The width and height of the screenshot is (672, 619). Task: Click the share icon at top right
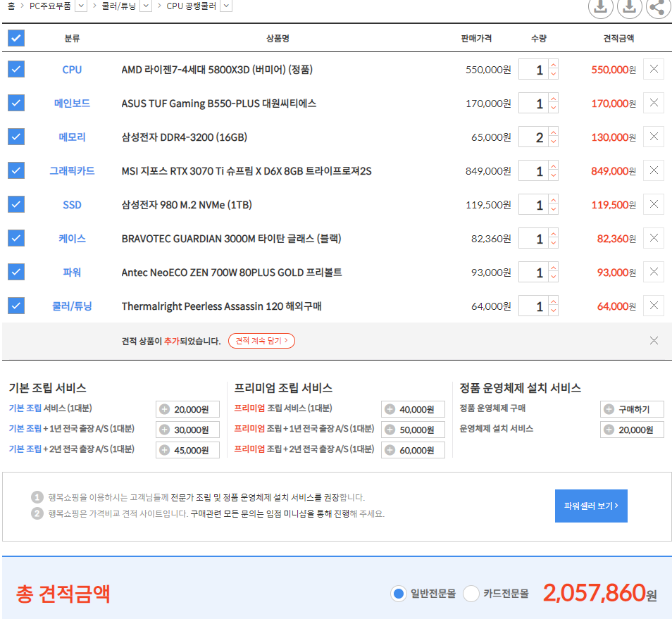tap(658, 7)
